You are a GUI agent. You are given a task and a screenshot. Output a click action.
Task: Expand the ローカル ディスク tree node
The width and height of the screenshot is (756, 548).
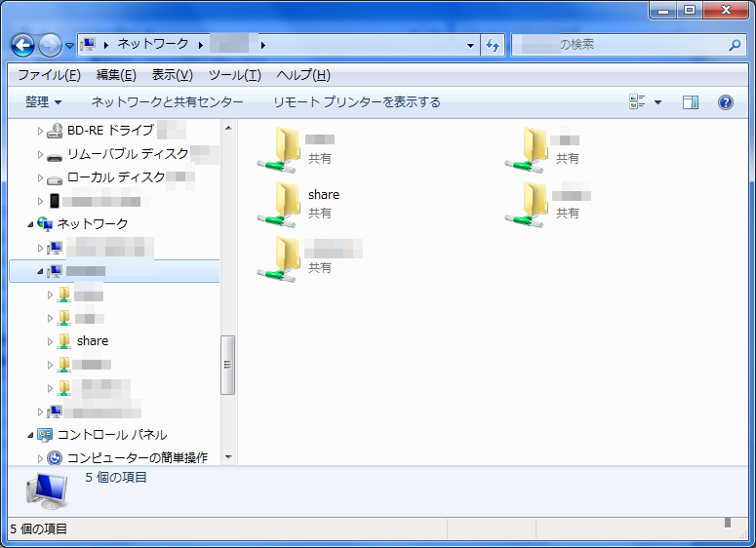point(40,177)
